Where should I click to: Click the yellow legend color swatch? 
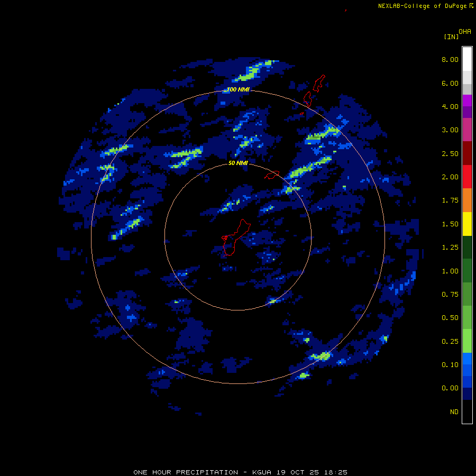click(x=467, y=224)
